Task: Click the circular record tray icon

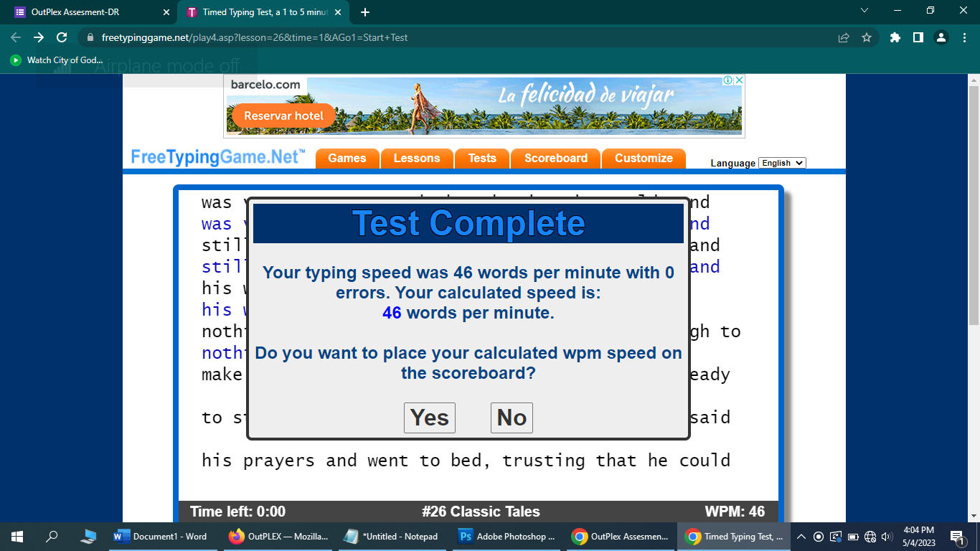Action: 819,537
